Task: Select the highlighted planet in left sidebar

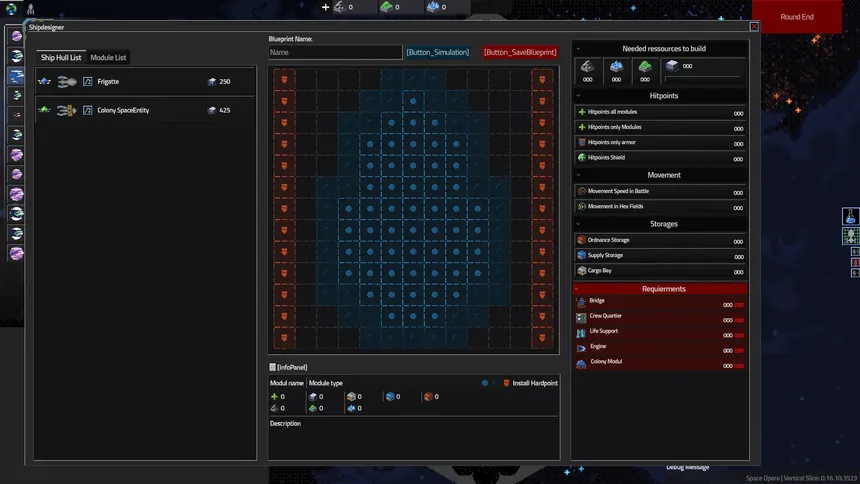Action: point(16,76)
